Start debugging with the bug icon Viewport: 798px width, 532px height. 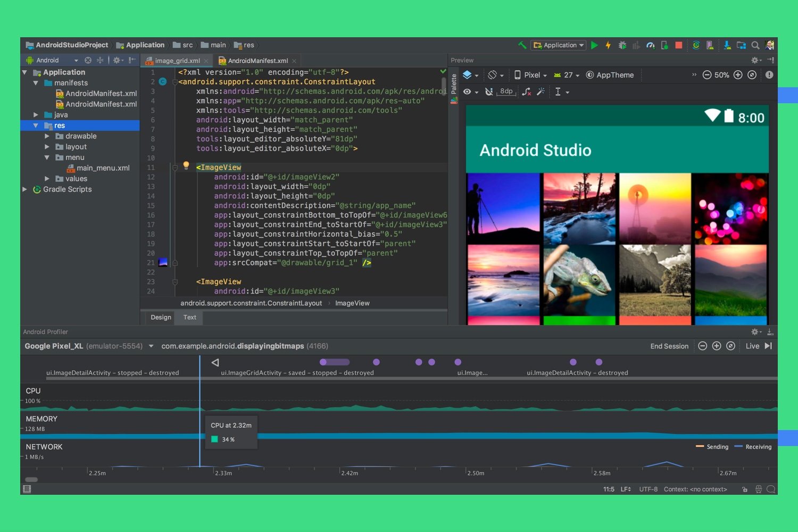click(x=622, y=45)
